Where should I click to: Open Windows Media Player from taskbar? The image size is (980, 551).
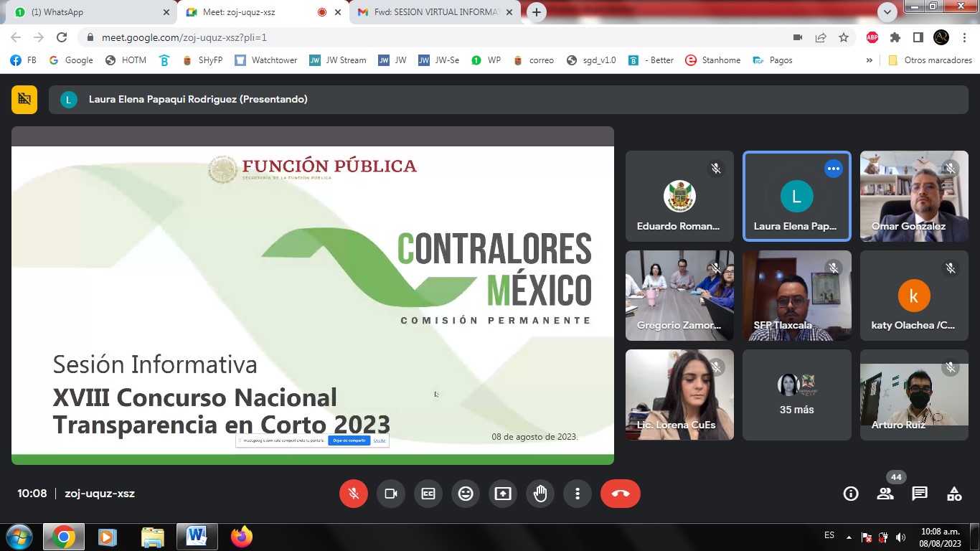(108, 537)
